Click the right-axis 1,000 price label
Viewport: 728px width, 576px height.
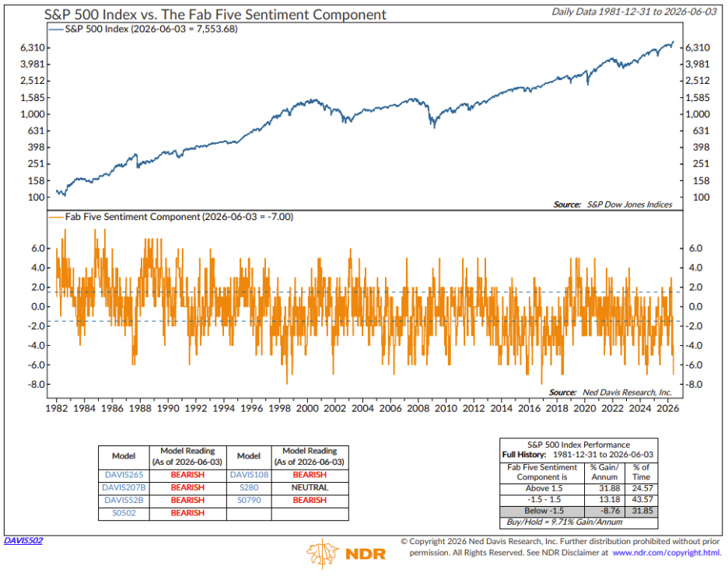[698, 113]
